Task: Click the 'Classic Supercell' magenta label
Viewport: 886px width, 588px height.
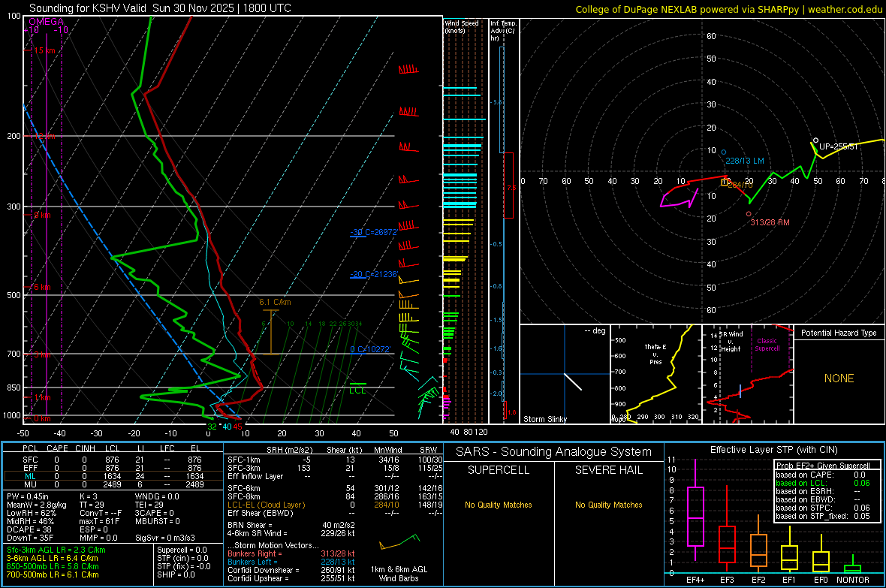Action: tap(767, 345)
